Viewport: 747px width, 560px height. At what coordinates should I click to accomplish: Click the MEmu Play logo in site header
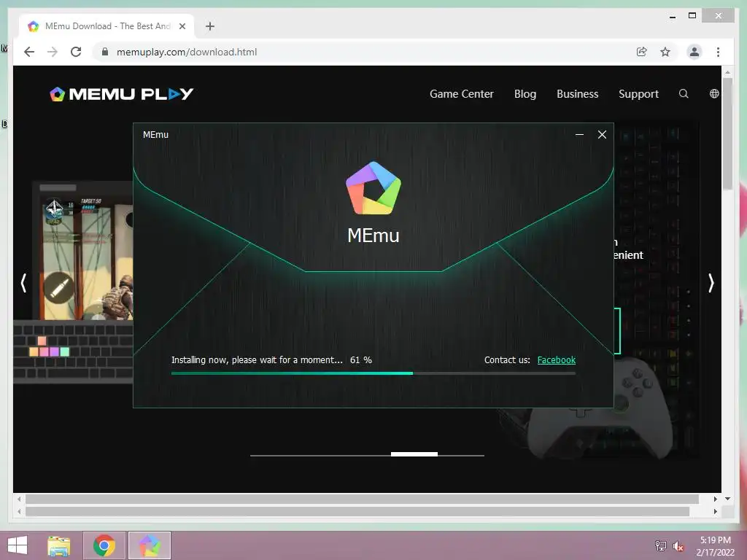pos(122,94)
